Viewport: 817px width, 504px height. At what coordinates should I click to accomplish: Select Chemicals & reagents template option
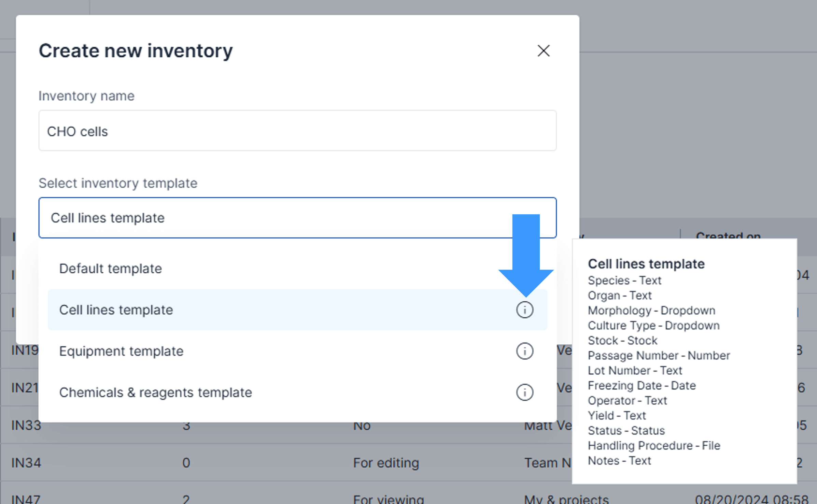coord(155,392)
